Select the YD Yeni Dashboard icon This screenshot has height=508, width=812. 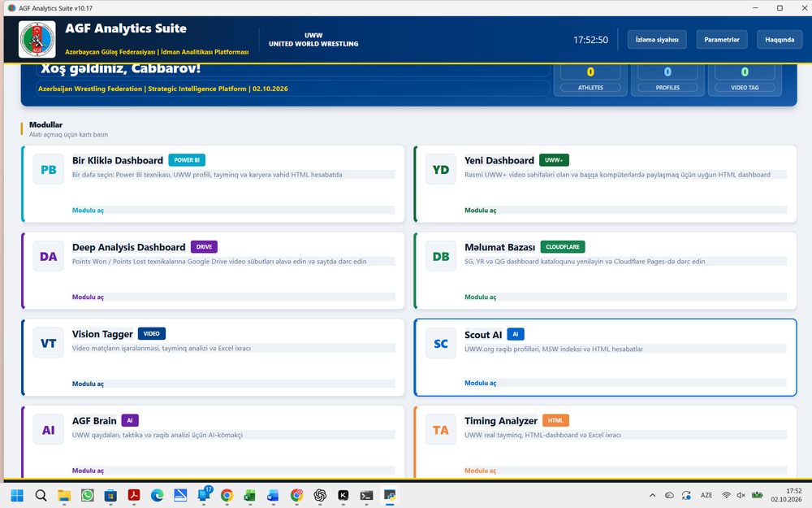tap(441, 170)
